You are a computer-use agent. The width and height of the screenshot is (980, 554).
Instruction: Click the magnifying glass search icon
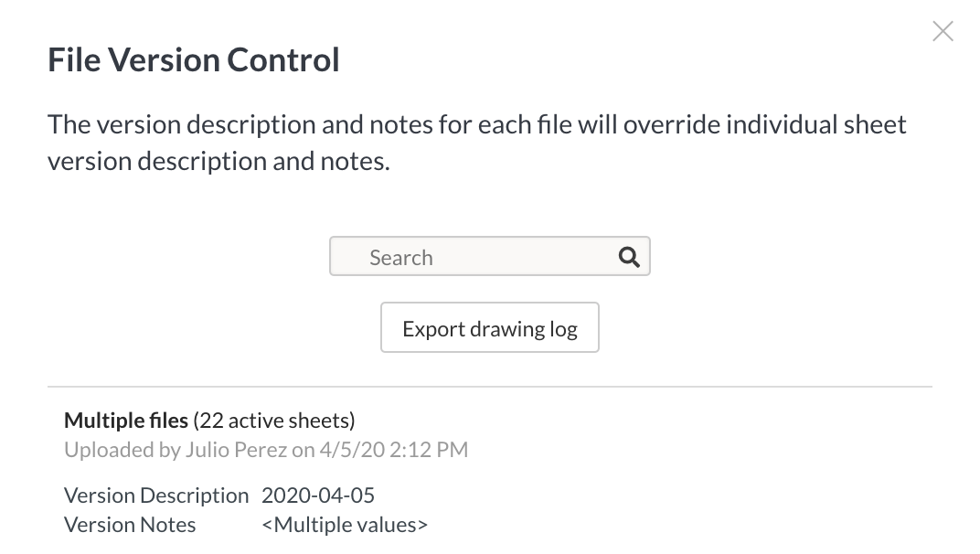(629, 257)
